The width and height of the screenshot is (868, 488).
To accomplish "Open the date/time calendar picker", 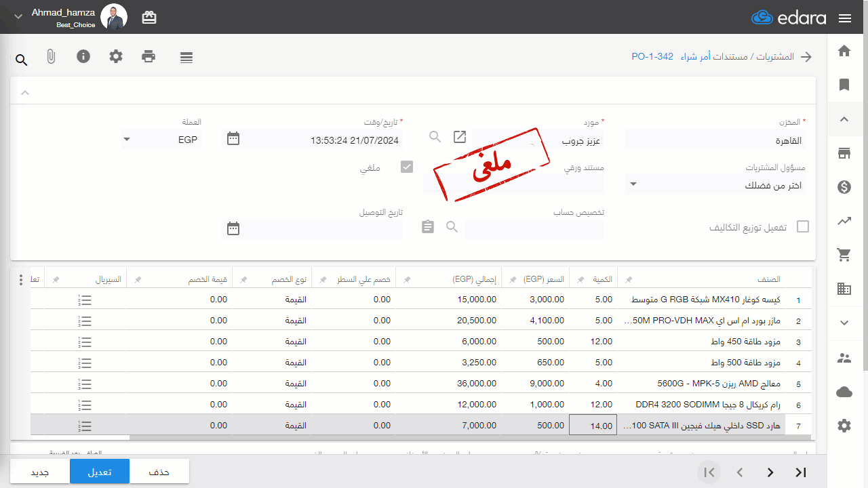I will tap(233, 139).
